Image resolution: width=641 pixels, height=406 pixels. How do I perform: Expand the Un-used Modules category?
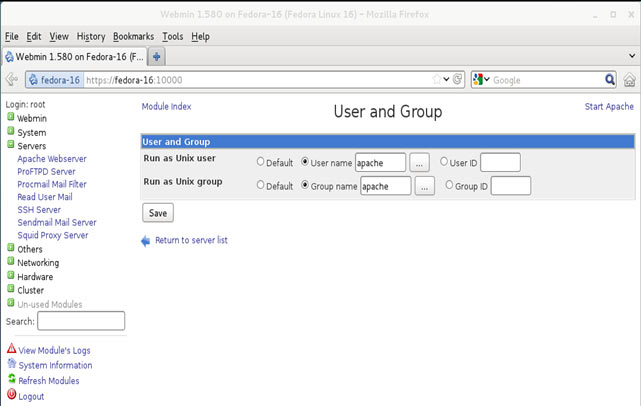11,303
